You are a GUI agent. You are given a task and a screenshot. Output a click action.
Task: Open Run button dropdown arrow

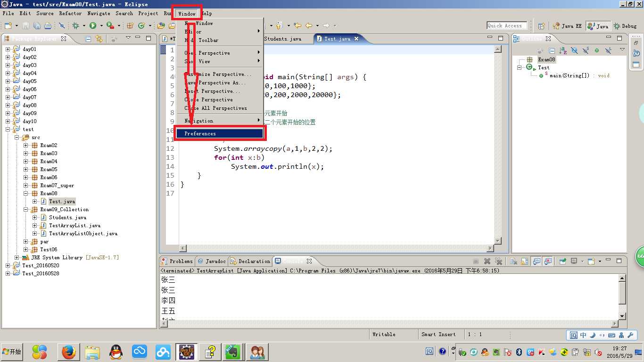pos(101,26)
